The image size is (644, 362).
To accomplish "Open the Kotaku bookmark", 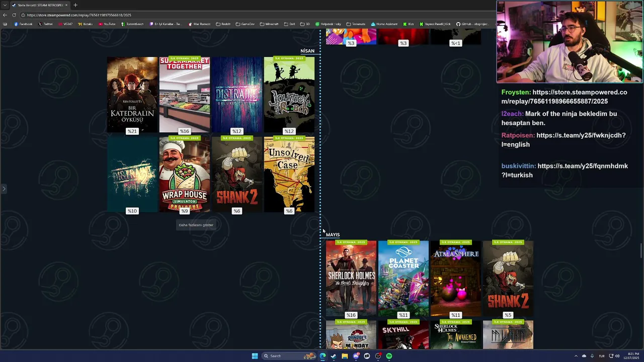I will pos(86,24).
